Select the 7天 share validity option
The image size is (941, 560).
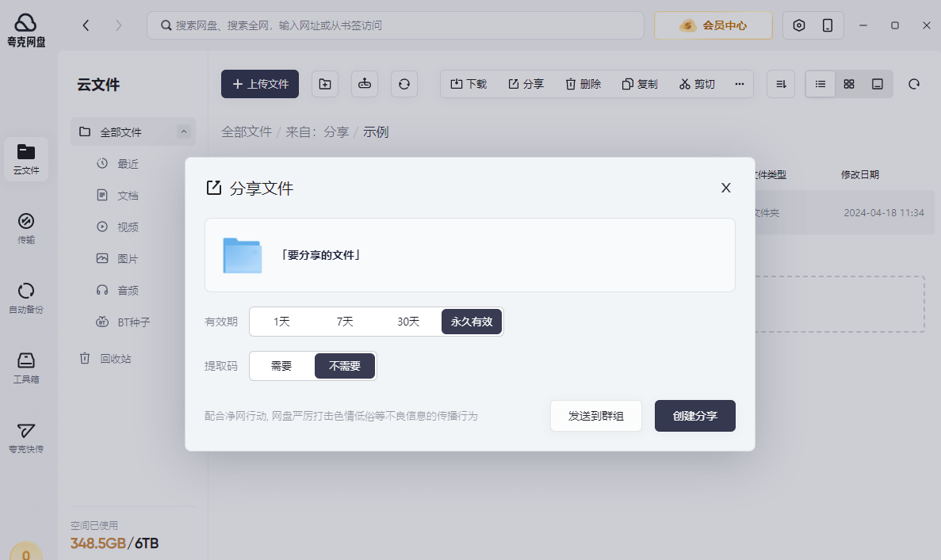tap(344, 322)
